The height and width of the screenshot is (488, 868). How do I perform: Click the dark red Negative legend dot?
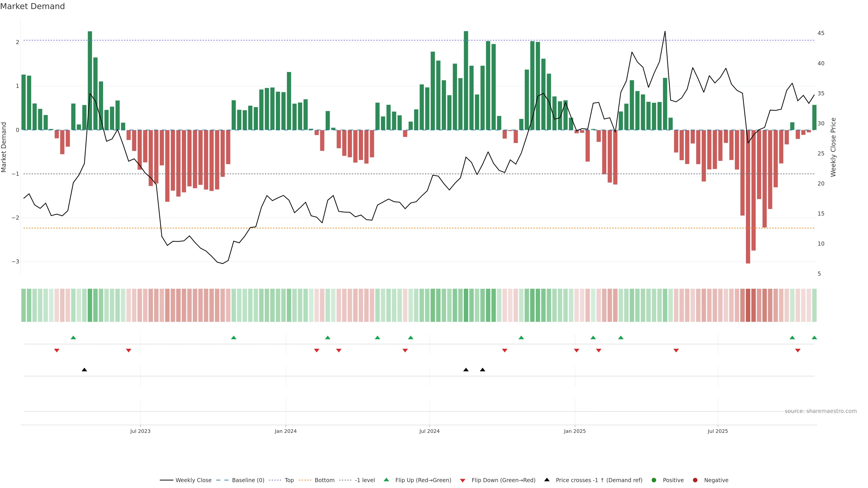695,480
